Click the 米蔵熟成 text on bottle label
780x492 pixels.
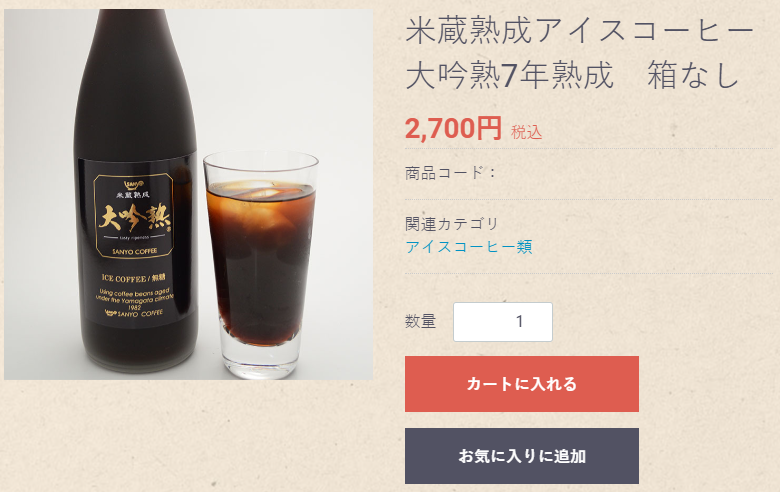[133, 195]
